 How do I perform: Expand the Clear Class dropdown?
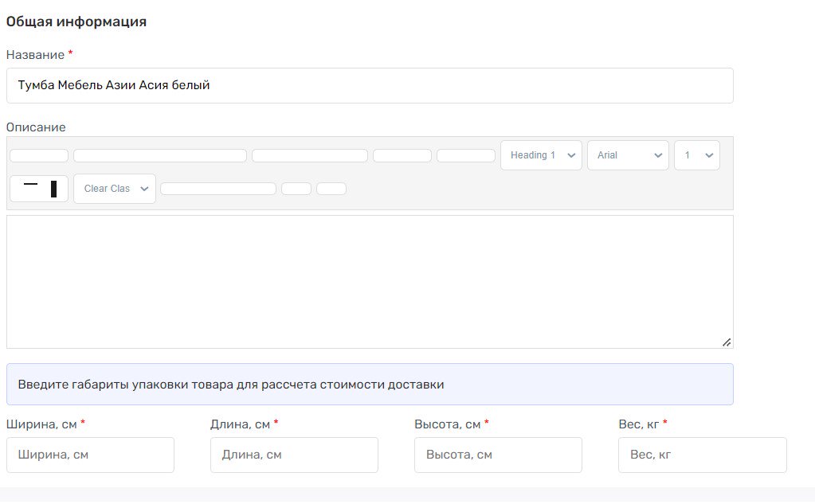point(115,189)
